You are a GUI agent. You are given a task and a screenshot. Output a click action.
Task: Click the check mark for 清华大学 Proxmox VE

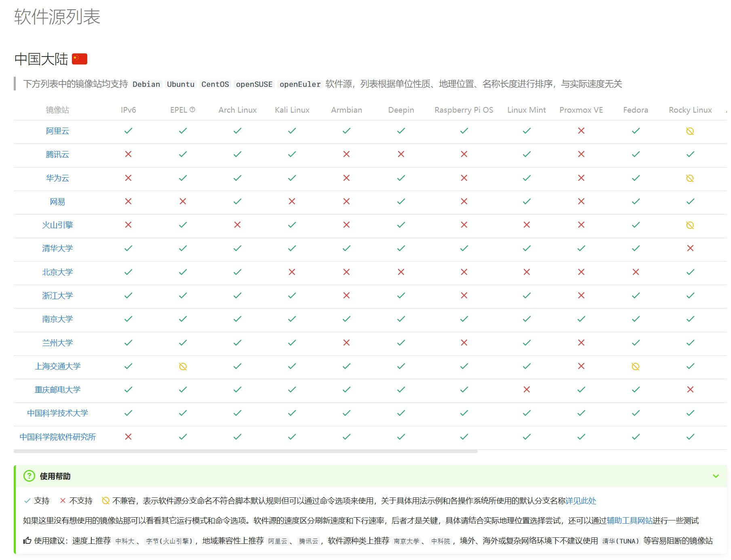tap(581, 248)
